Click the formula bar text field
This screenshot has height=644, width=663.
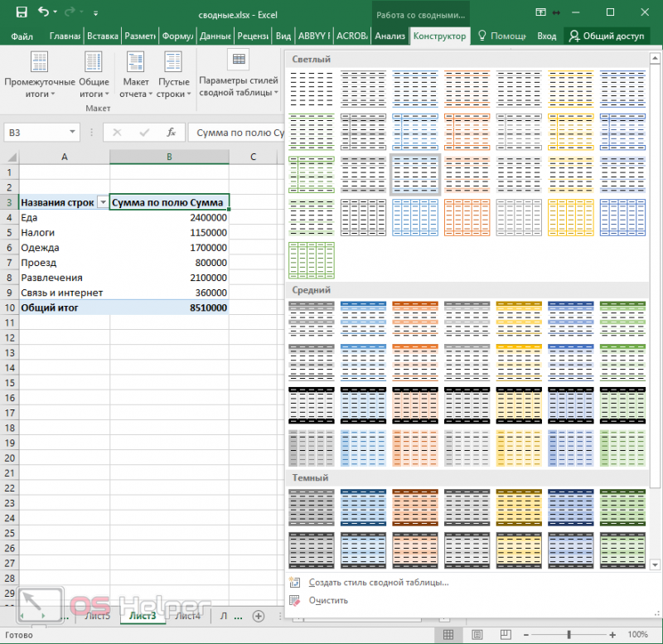pyautogui.click(x=237, y=133)
